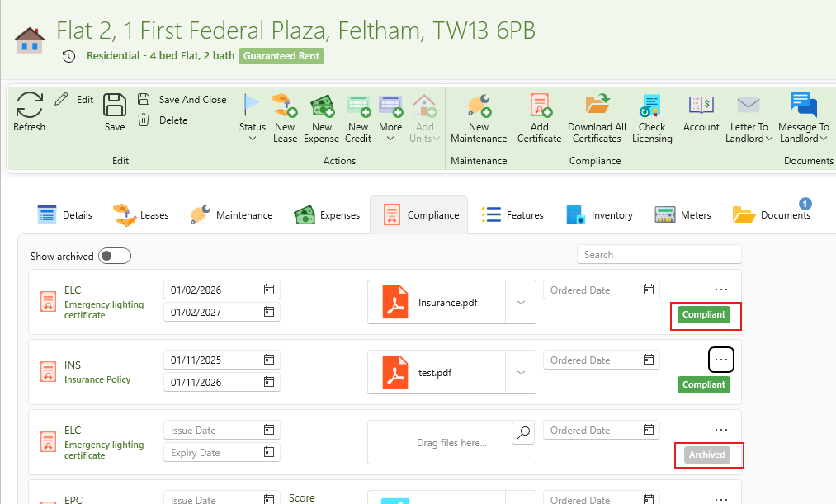Open calendar for 01/02/2026 issue date
The width and height of the screenshot is (836, 504).
click(x=269, y=290)
